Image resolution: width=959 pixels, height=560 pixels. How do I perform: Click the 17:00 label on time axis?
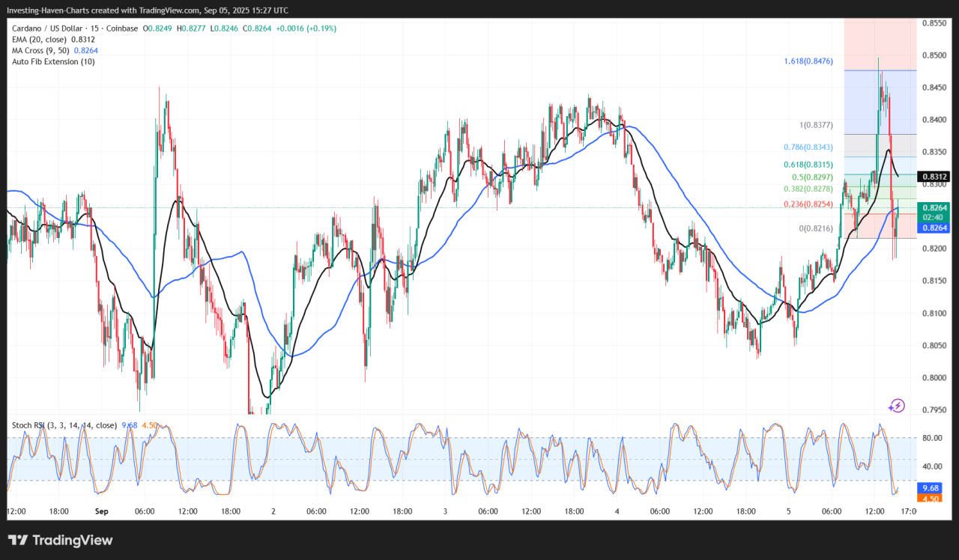[x=908, y=511]
